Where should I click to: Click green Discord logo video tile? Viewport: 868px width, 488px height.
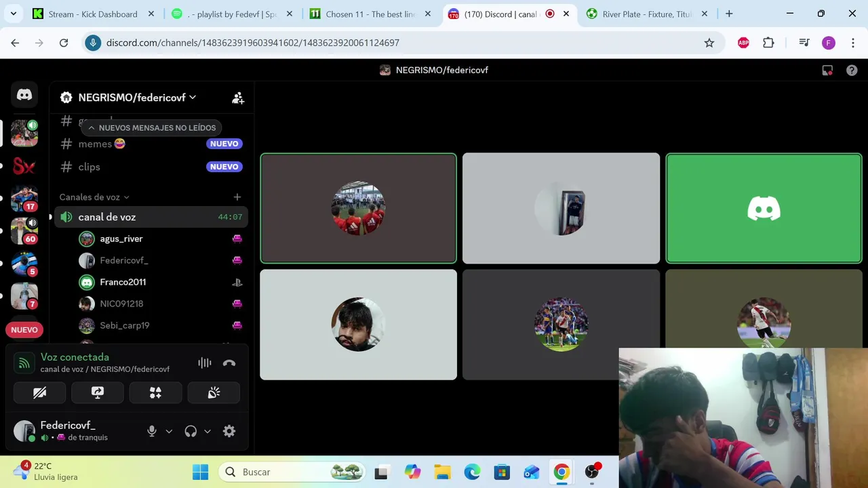(764, 208)
